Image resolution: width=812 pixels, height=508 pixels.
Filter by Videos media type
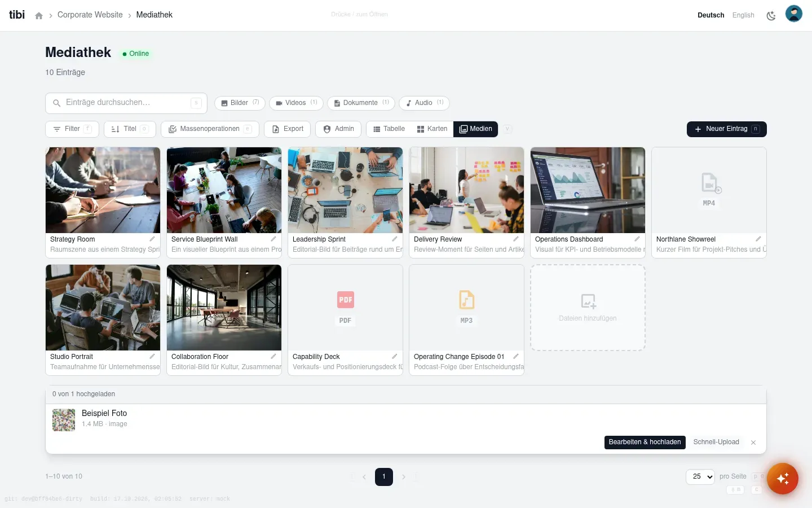[x=296, y=103]
